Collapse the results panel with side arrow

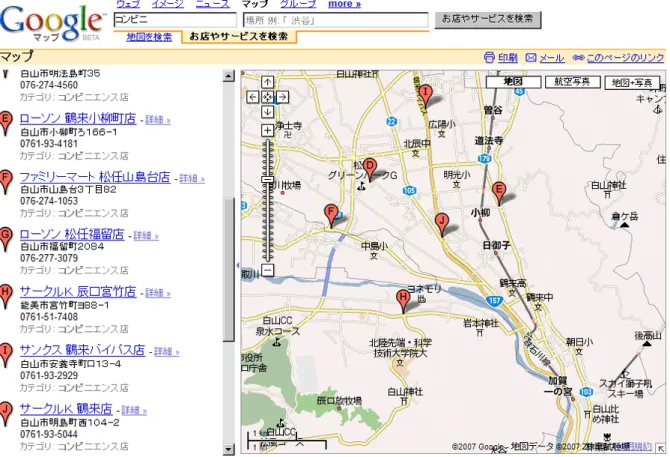click(238, 265)
